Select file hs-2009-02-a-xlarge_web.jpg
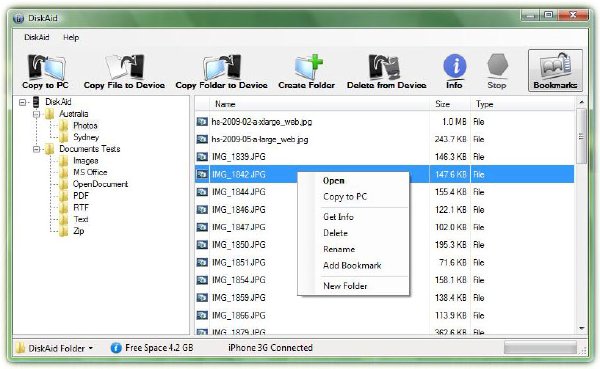Image resolution: width=600 pixels, height=369 pixels. point(262,122)
